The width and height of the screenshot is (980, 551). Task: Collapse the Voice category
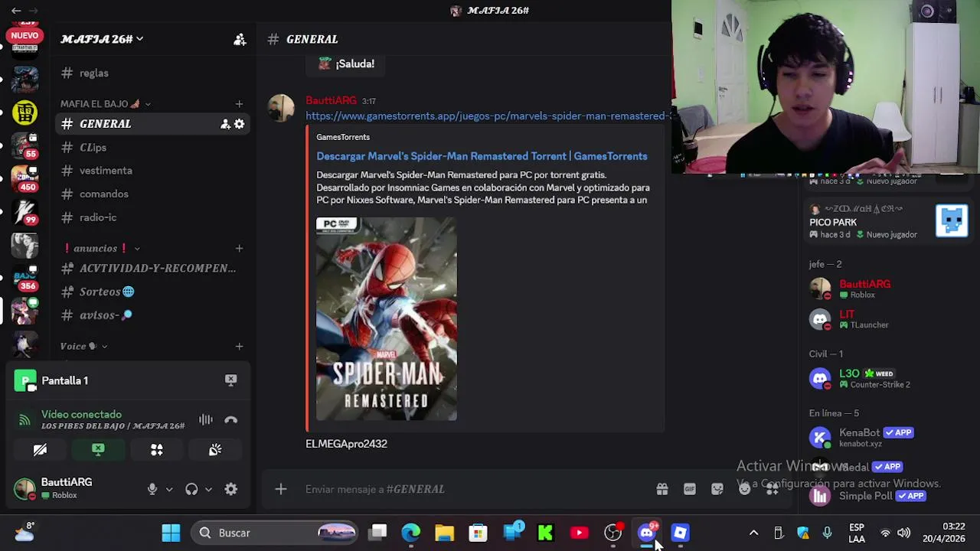point(84,346)
